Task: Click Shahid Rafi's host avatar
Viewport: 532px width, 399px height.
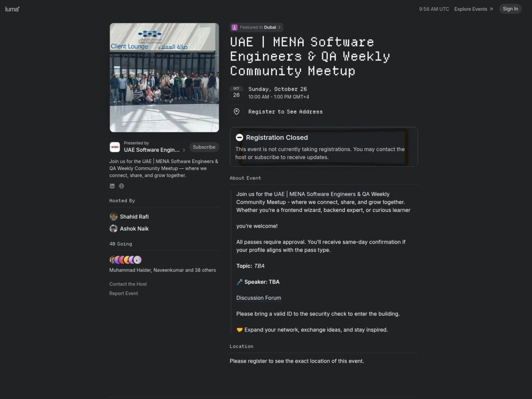Action: pyautogui.click(x=113, y=217)
